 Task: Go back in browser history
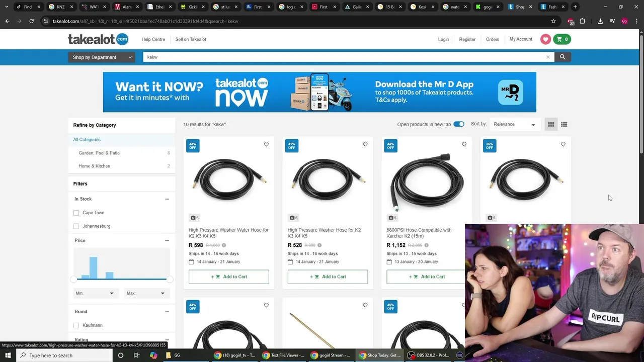(7, 21)
